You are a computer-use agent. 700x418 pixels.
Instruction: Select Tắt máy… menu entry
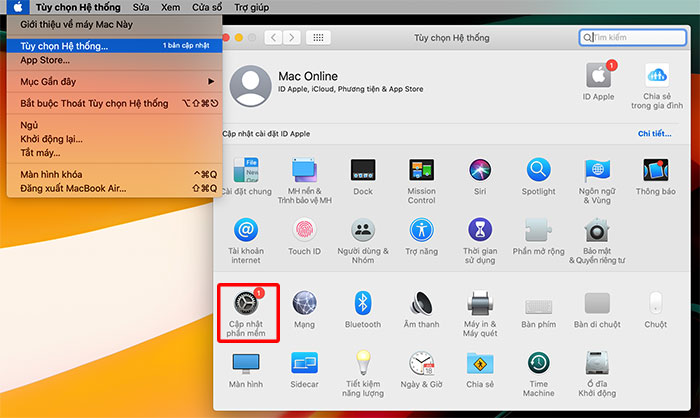tap(115, 153)
